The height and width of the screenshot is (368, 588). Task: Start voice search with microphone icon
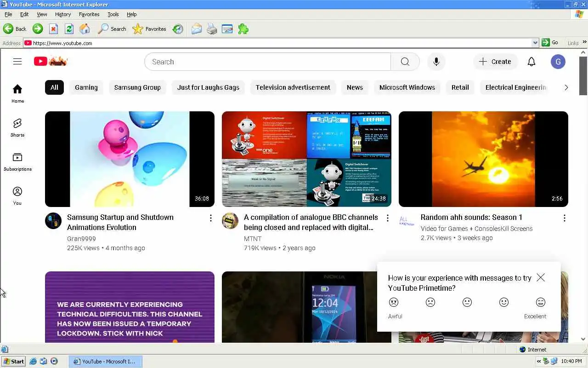(436, 62)
